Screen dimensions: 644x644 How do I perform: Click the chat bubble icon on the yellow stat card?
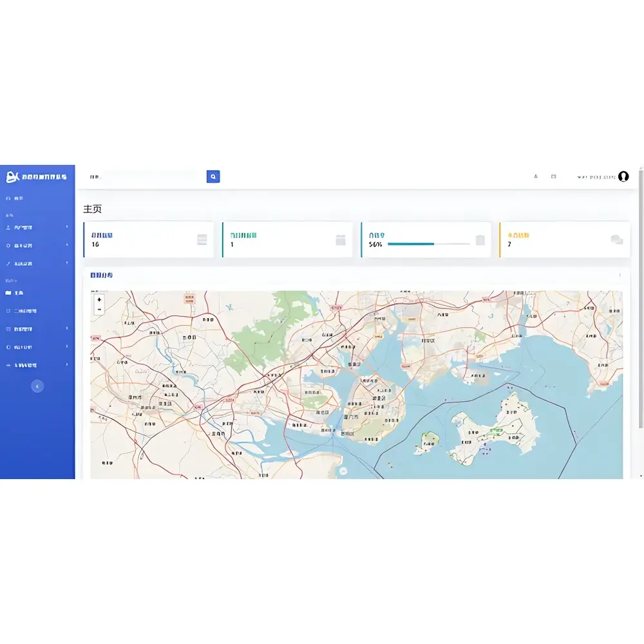tap(618, 239)
